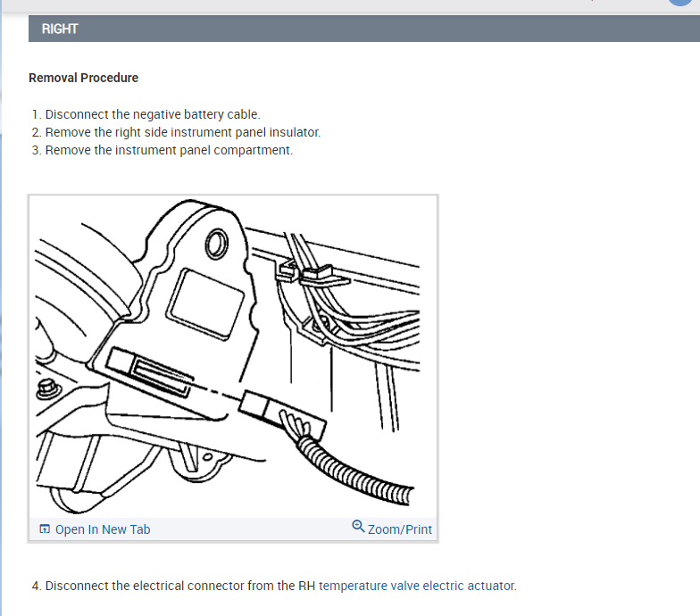The height and width of the screenshot is (616, 700).
Task: Click the RIGHT section header bar
Action: click(x=364, y=29)
